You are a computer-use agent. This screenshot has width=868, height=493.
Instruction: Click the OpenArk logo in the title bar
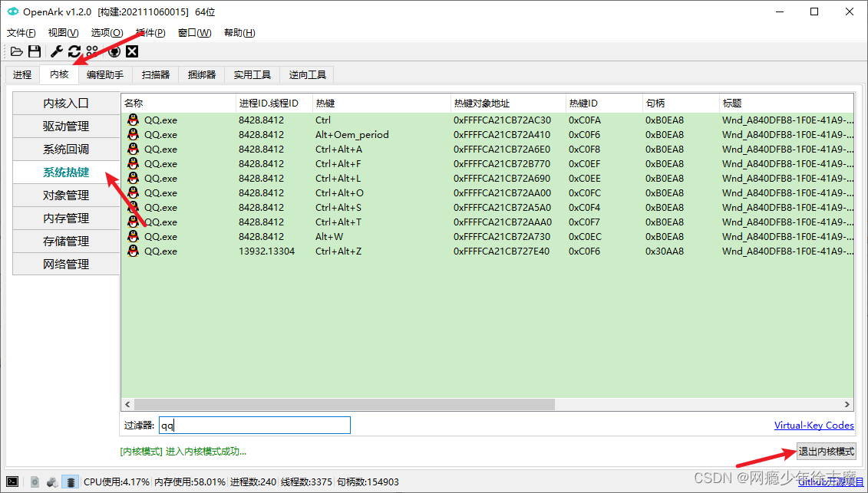tap(13, 12)
